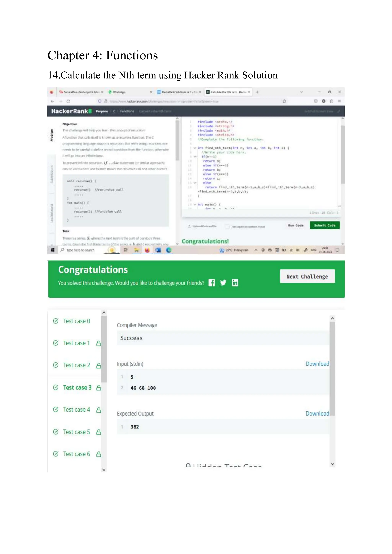Screen dimensions: 392x554
Task: Open Windows Start menu
Action: coord(52,250)
